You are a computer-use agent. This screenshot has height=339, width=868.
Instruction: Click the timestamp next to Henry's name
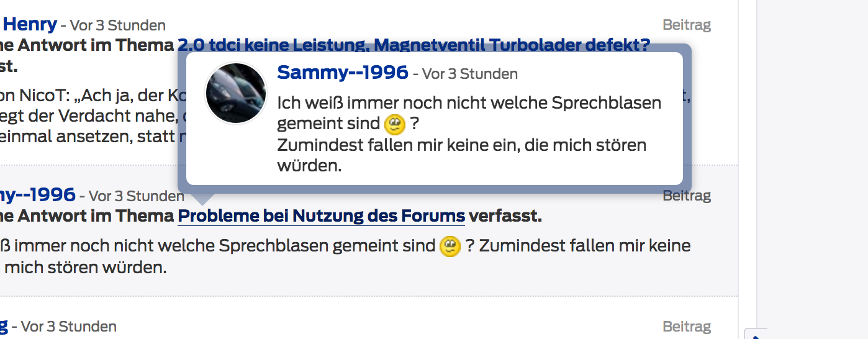click(x=117, y=25)
